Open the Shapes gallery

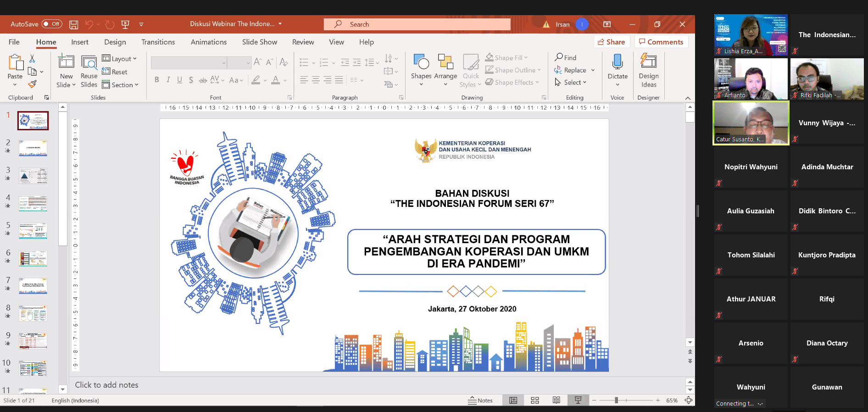coord(421,69)
